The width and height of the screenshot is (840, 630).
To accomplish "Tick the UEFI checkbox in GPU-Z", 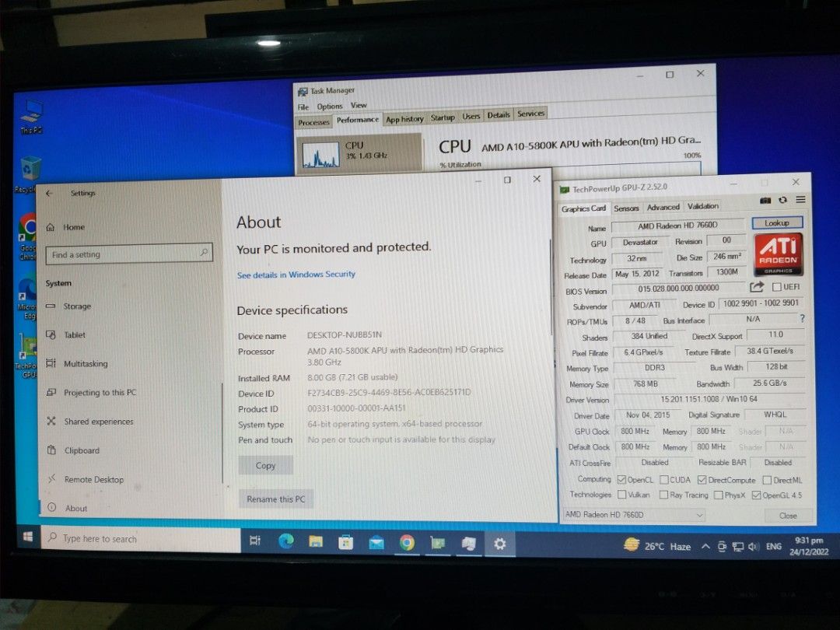I will (775, 287).
